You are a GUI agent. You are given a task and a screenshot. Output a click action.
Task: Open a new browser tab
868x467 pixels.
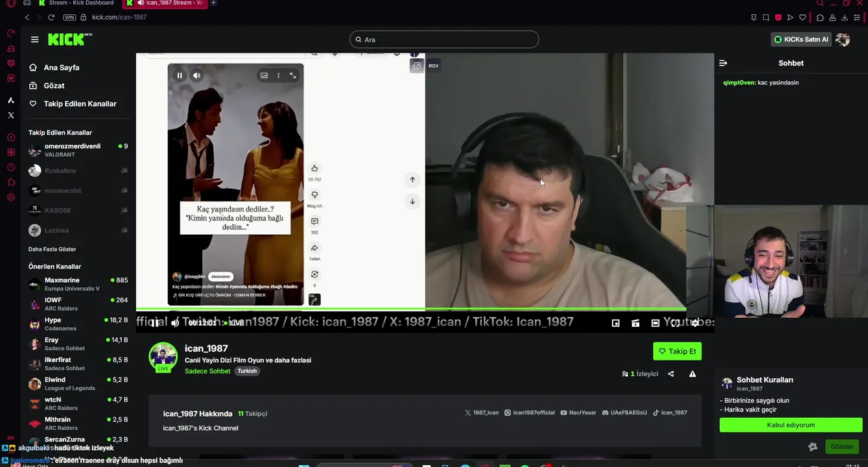click(213, 3)
